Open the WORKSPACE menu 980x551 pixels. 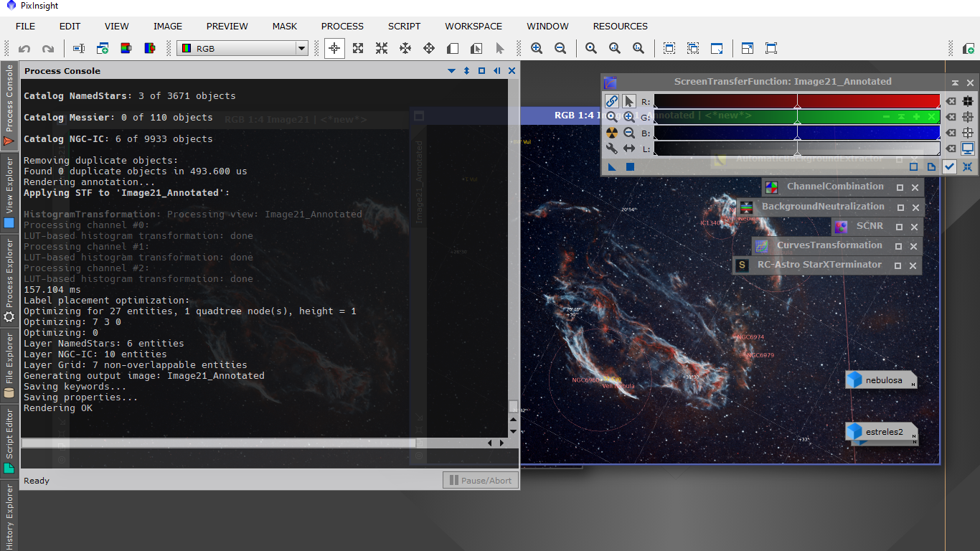473,26
